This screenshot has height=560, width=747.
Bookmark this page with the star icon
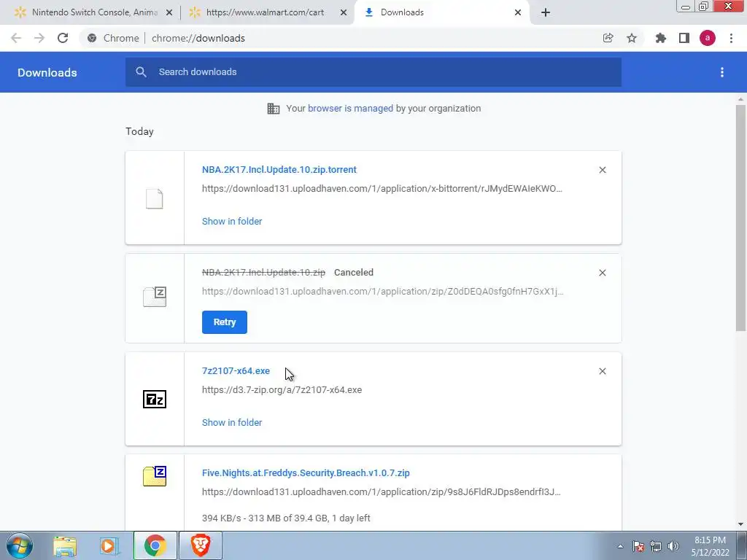(x=632, y=38)
